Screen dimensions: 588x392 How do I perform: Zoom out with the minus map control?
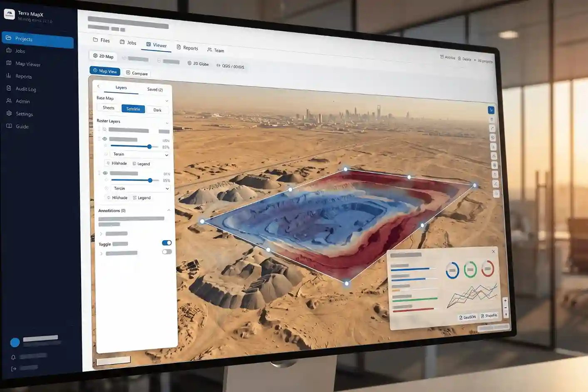point(506,308)
